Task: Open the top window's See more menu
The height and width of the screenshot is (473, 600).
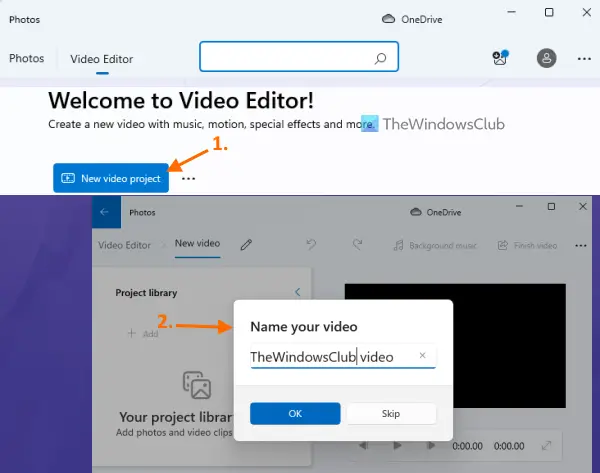Action: 584,59
